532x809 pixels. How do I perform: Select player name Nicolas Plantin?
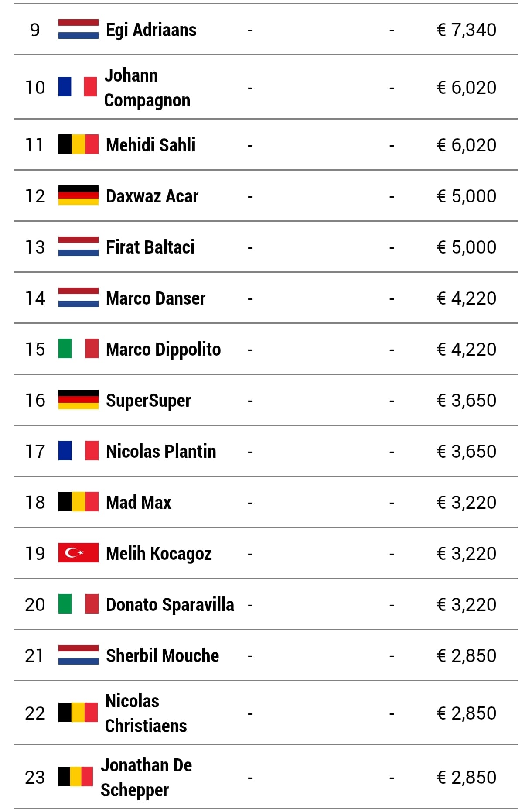161,451
